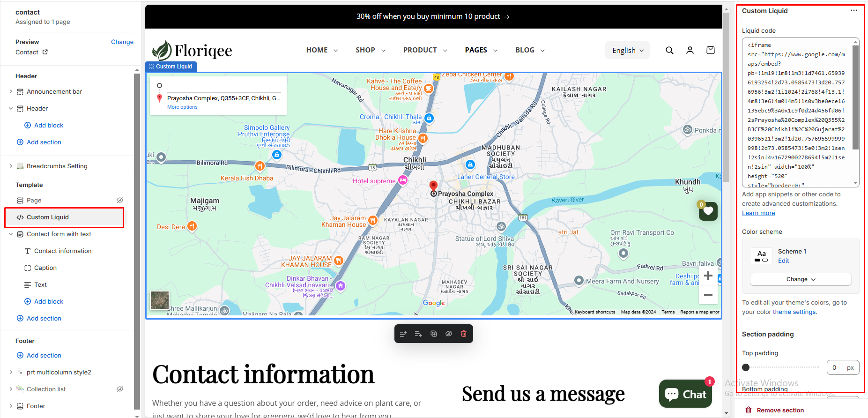Click the satellite view map thumbnail

pyautogui.click(x=160, y=300)
